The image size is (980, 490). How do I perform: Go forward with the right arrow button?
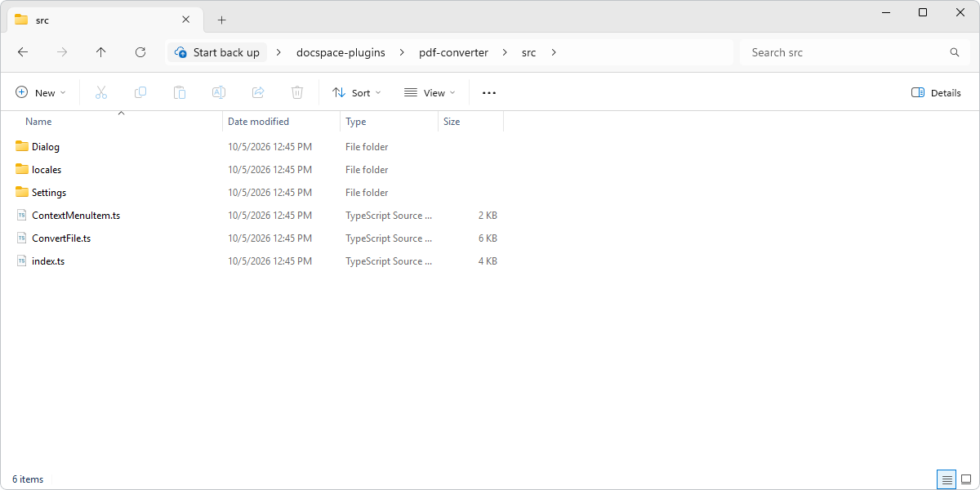tap(62, 52)
